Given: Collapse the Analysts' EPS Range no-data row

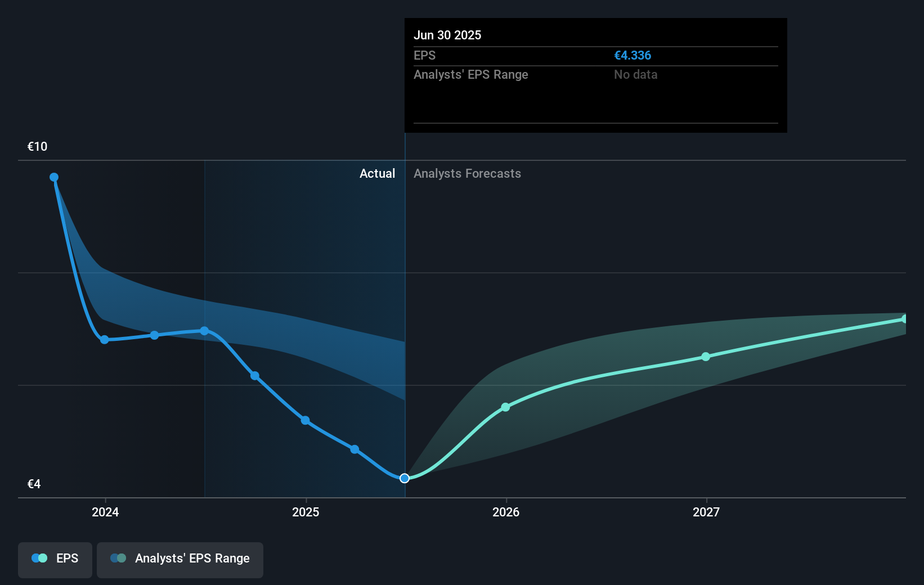Looking at the screenshot, I should point(470,74).
